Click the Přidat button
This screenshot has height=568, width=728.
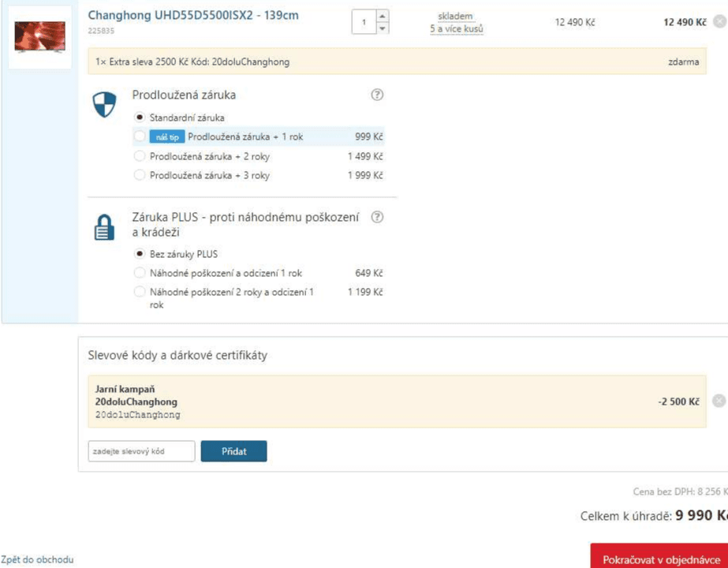click(233, 451)
